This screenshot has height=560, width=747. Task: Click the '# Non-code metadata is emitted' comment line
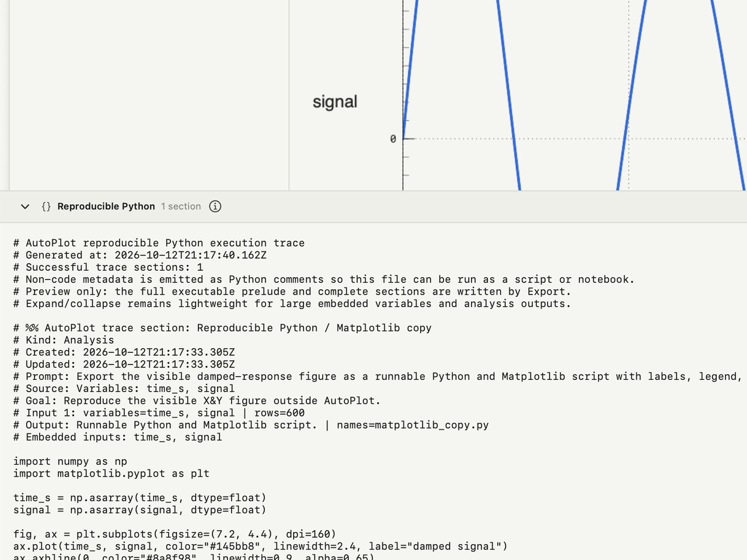pos(324,279)
